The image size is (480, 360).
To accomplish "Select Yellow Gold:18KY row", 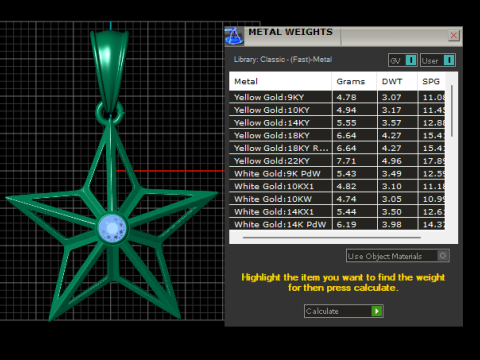I will pyautogui.click(x=337, y=135).
